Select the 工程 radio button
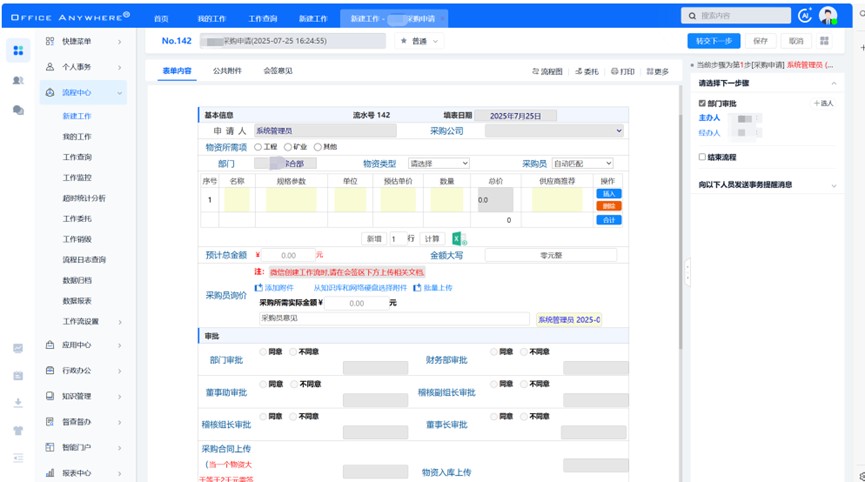The width and height of the screenshot is (865, 482). click(x=259, y=147)
